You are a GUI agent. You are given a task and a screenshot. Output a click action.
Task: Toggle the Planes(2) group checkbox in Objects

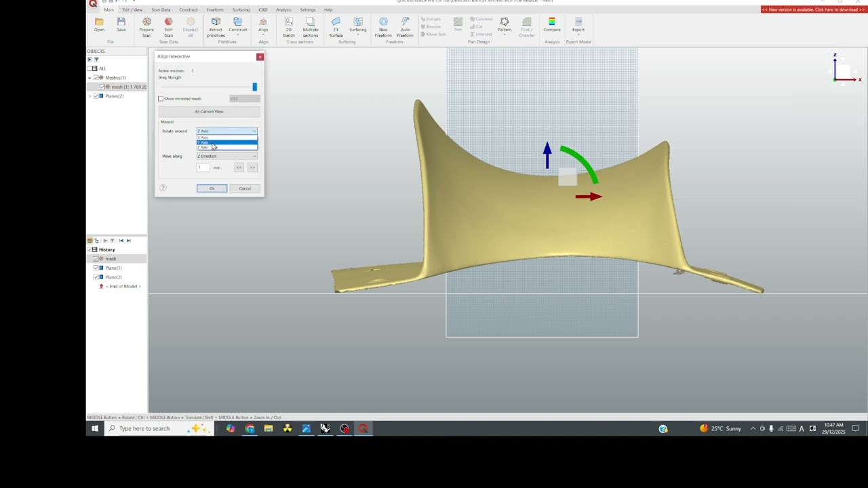96,96
